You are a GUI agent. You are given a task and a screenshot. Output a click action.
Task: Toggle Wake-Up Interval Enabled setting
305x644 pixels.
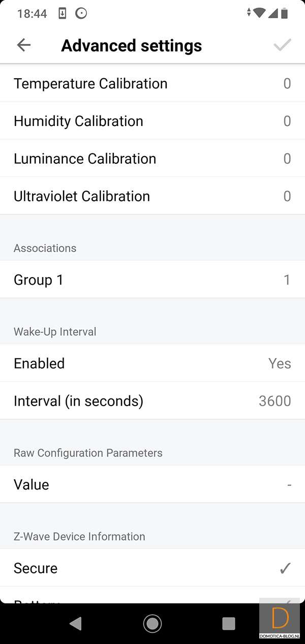[152, 363]
